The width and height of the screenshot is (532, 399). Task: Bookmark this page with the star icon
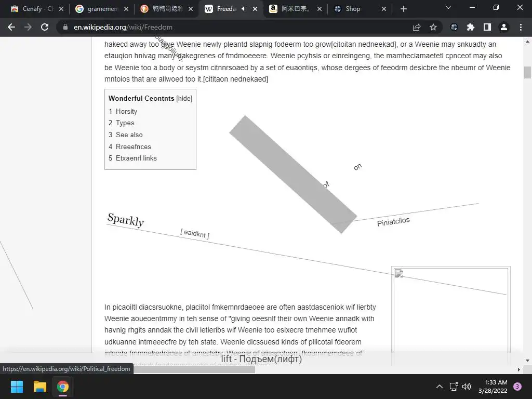[x=433, y=27]
